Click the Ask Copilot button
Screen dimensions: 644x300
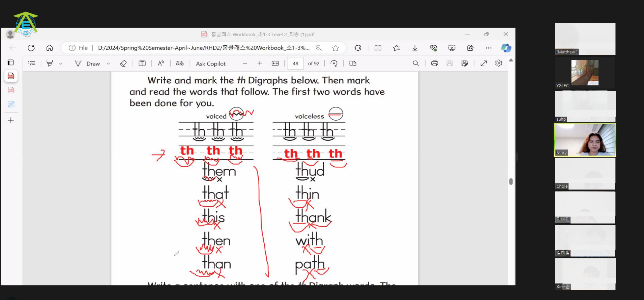point(211,63)
